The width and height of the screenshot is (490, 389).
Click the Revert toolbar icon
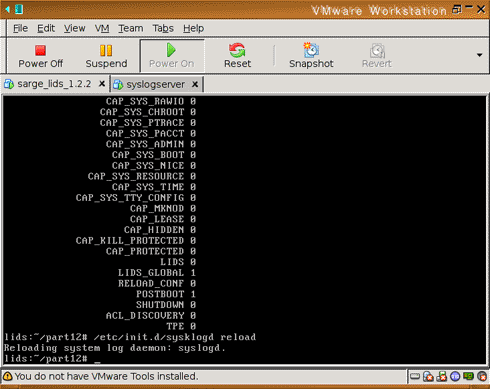pyautogui.click(x=377, y=51)
